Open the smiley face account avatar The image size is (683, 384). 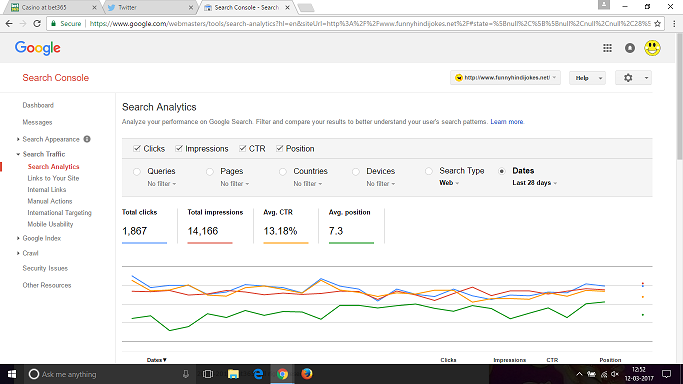pyautogui.click(x=652, y=48)
